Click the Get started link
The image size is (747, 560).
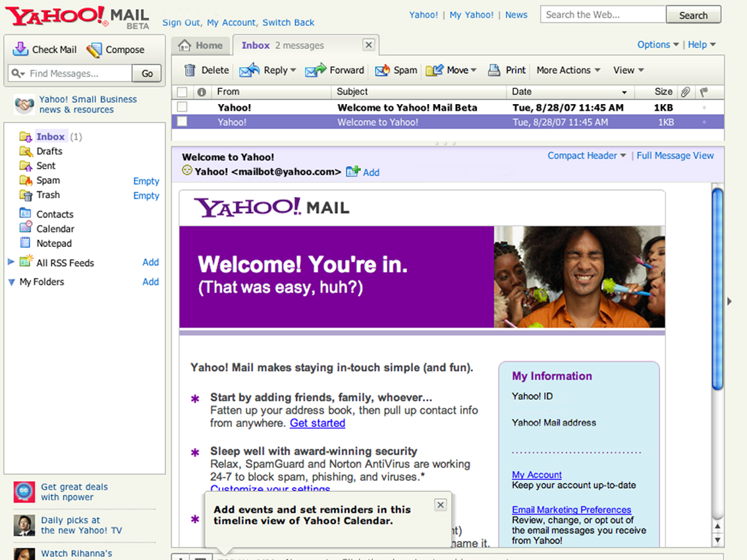pyautogui.click(x=318, y=423)
